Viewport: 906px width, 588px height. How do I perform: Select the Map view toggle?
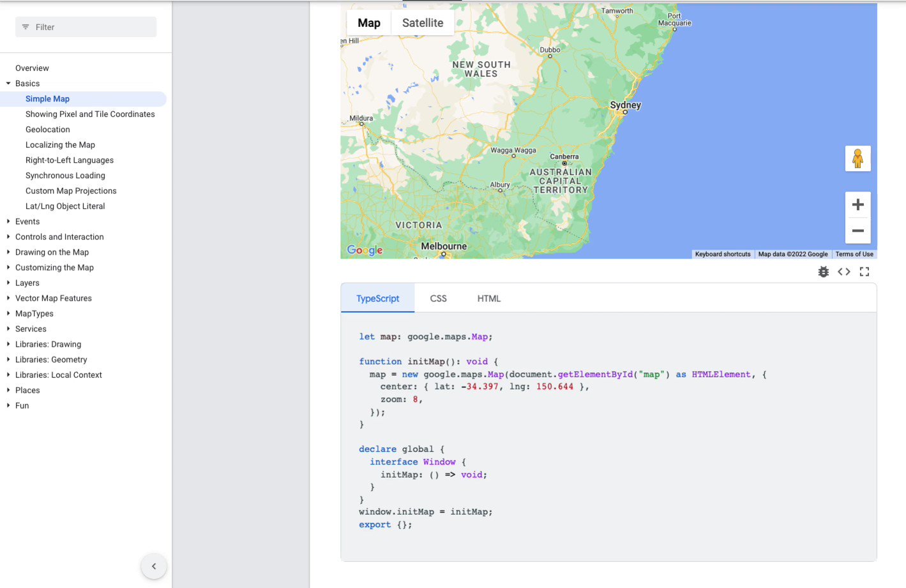click(368, 22)
